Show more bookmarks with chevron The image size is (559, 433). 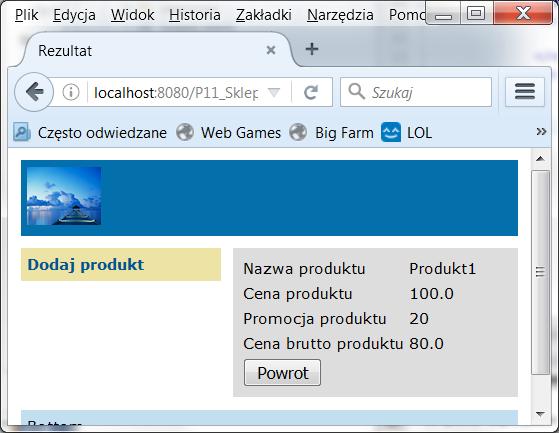pos(541,132)
